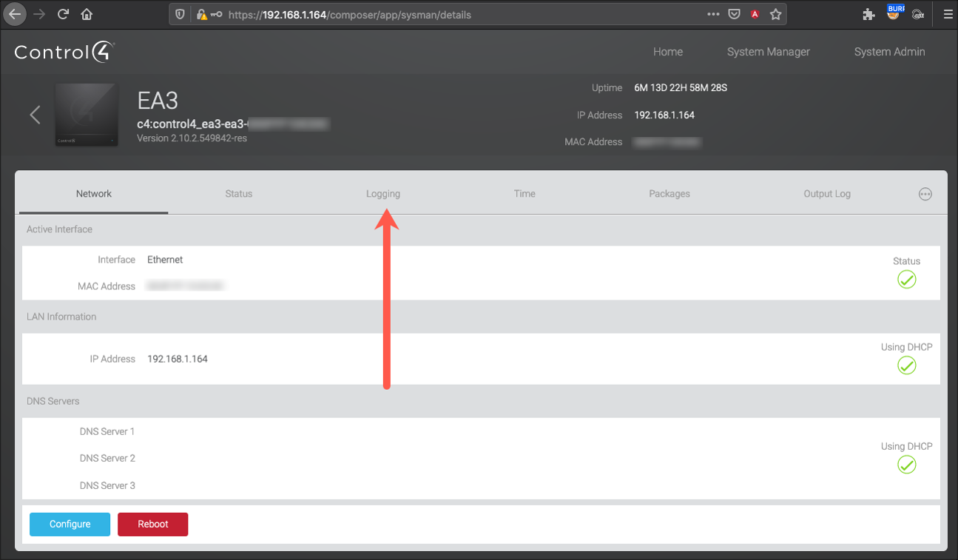Open System Manager in the top navigation

point(768,52)
